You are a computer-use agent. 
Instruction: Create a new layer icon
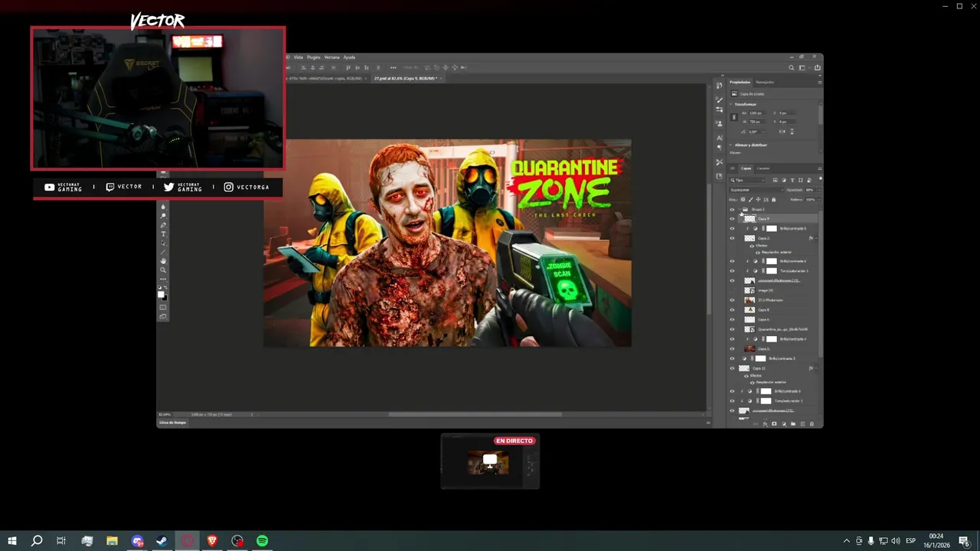click(803, 424)
